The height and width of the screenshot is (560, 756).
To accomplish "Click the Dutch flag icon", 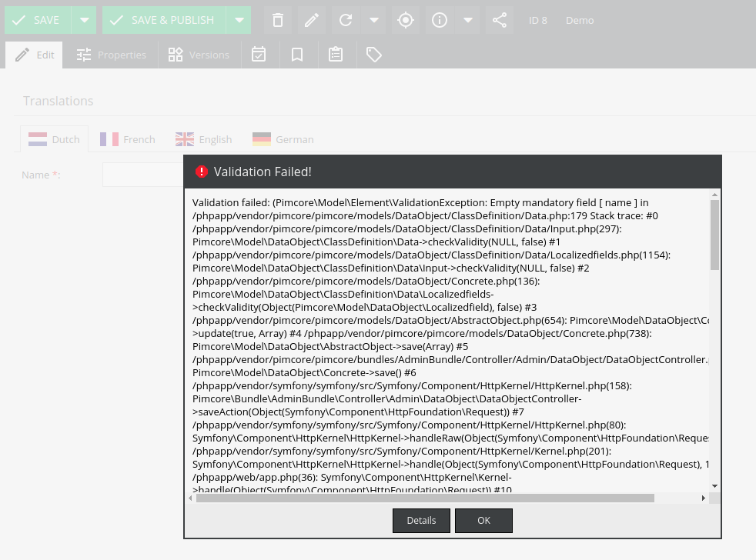I will [x=38, y=139].
